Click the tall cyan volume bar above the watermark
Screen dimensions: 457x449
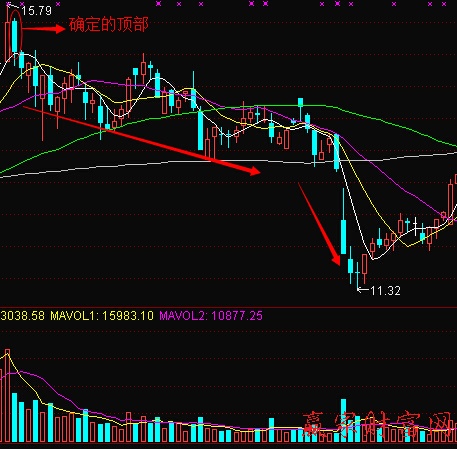(343, 420)
